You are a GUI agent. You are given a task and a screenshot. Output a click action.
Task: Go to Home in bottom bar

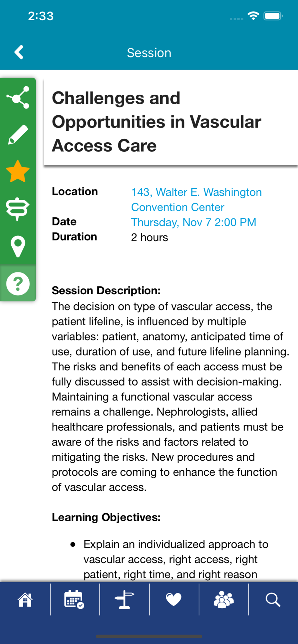click(x=25, y=600)
